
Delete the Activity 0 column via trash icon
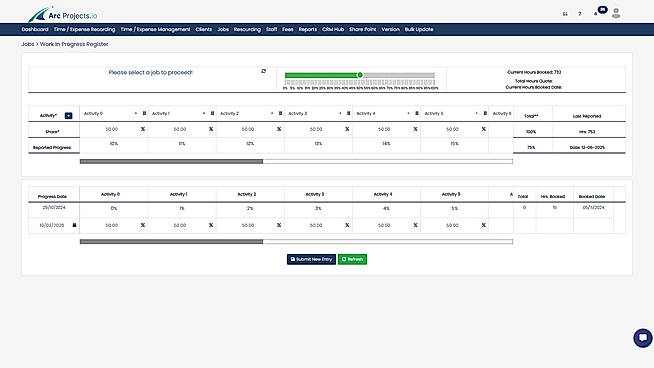144,113
